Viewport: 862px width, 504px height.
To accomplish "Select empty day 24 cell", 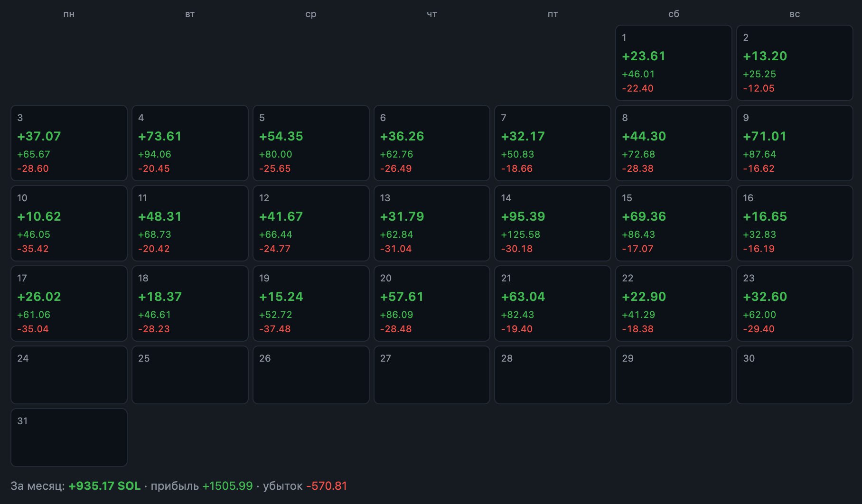I will (69, 375).
